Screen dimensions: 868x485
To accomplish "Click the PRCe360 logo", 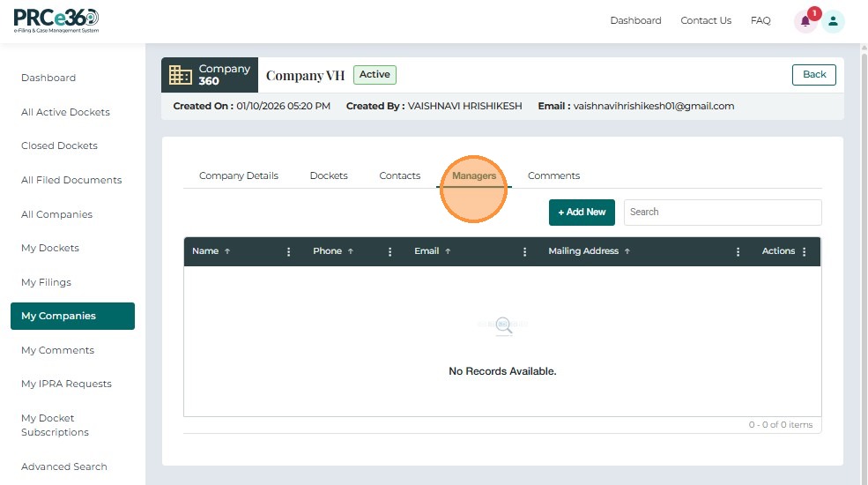I will (56, 21).
